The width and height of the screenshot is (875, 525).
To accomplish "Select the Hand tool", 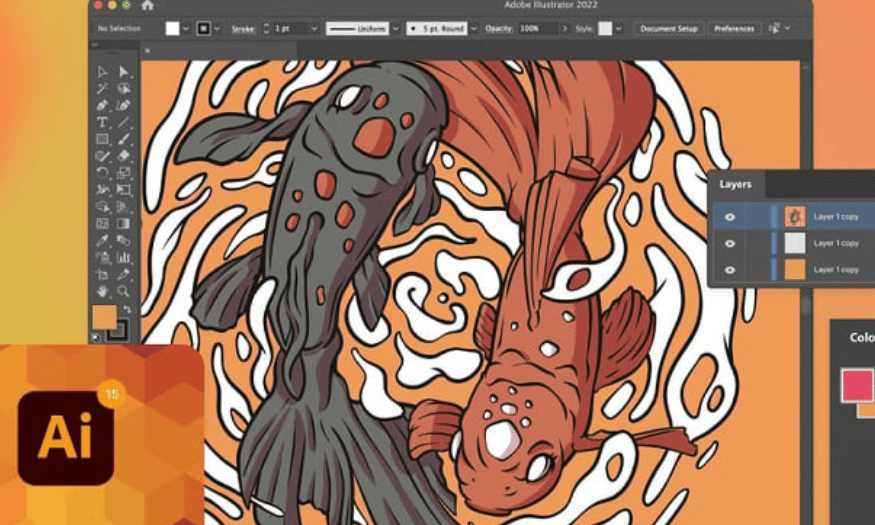I will (x=102, y=291).
